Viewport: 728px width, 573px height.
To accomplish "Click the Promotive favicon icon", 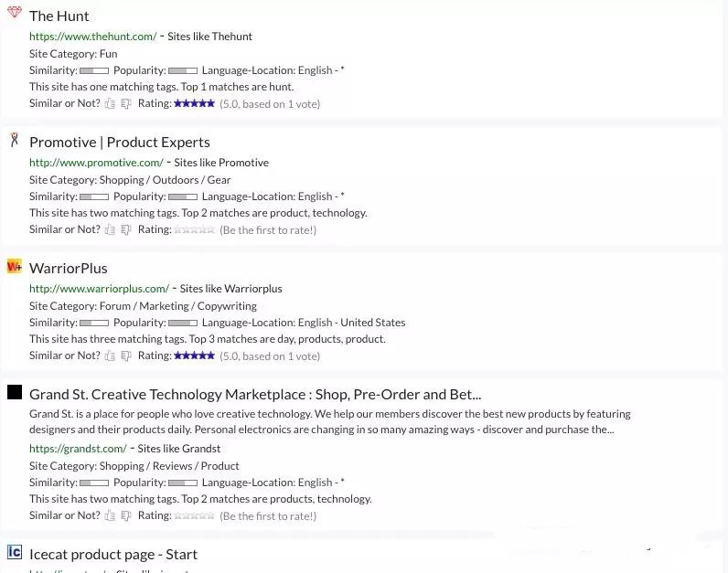I will click(15, 139).
